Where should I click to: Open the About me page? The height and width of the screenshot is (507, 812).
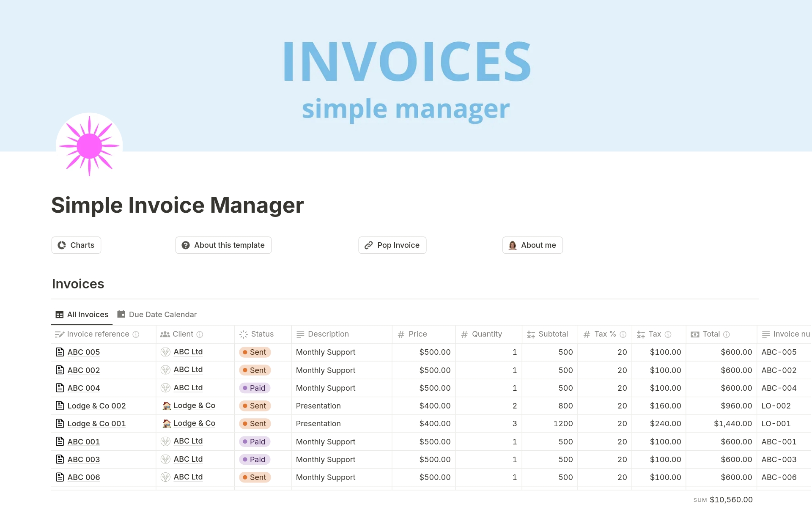(532, 245)
